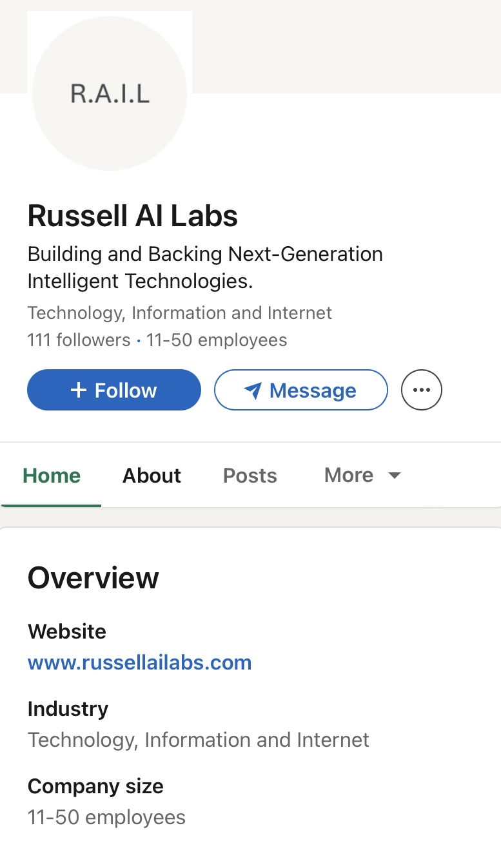The height and width of the screenshot is (868, 501).
Task: Click the industry text below the tagline
Action: coord(179,313)
